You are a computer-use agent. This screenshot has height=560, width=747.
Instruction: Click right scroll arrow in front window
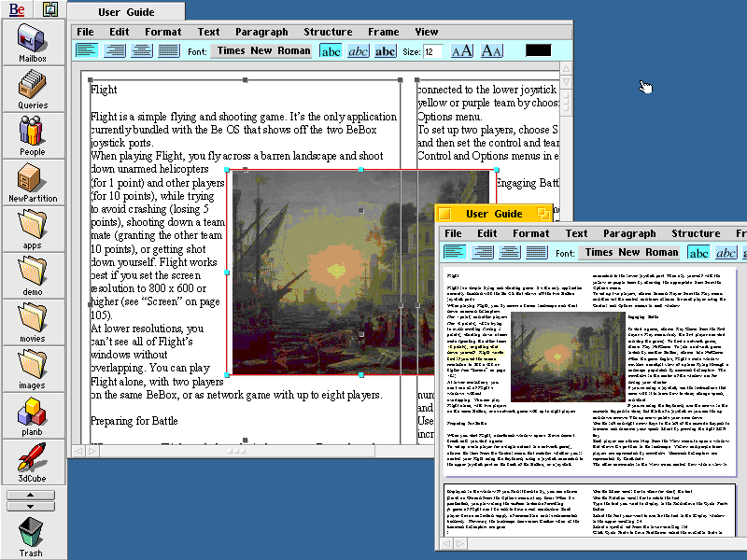pos(459,543)
